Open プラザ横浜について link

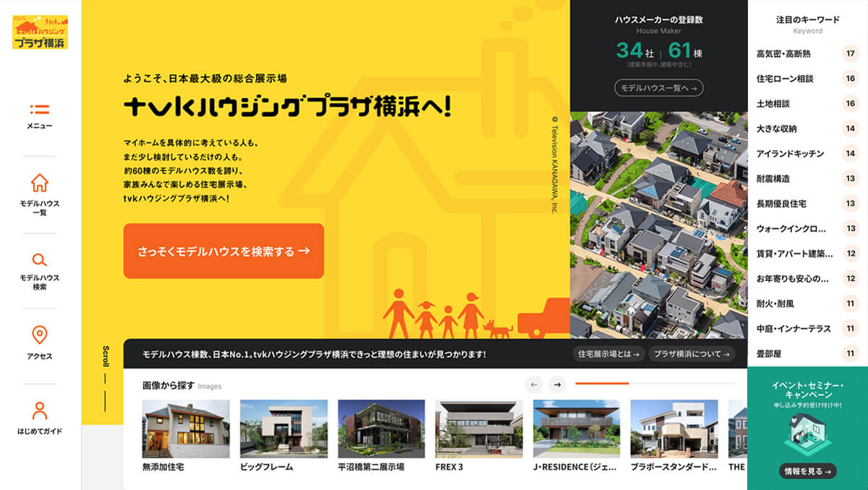691,354
